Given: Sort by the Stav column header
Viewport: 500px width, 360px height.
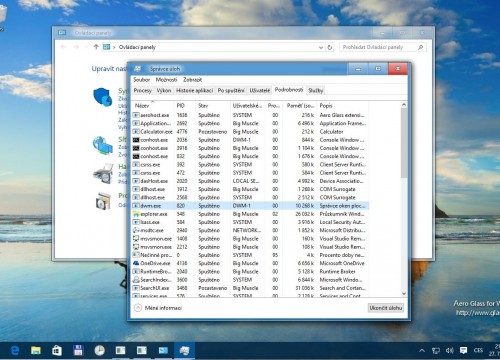Looking at the screenshot, I should coord(213,106).
